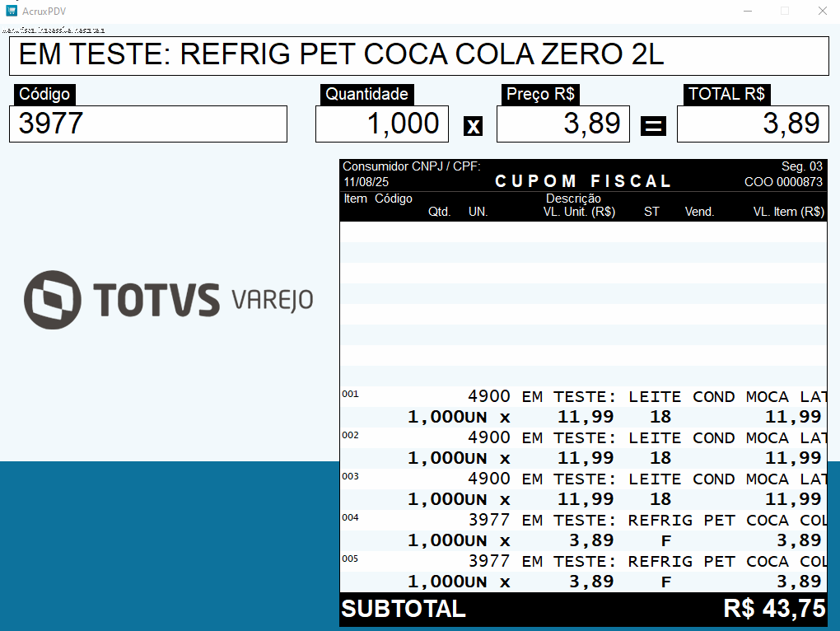The height and width of the screenshot is (631, 840).
Task: Click Consumidor CNPJ / CPF text
Action: 412,166
